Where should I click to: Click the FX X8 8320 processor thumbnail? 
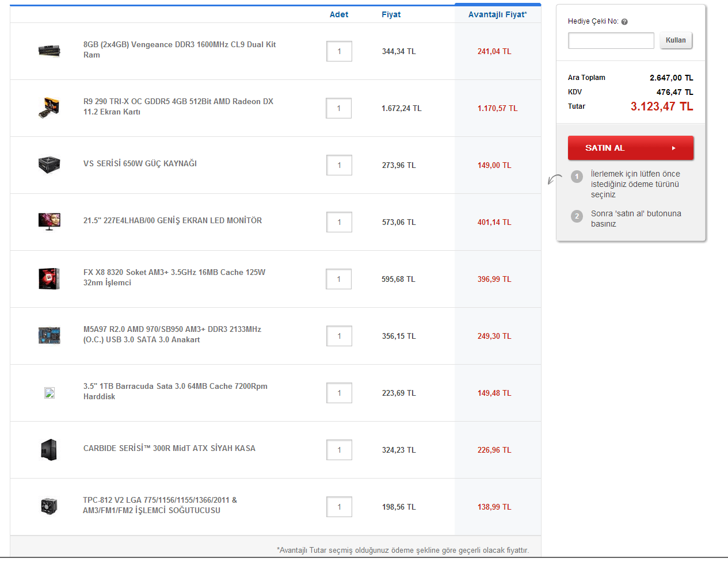(x=49, y=278)
